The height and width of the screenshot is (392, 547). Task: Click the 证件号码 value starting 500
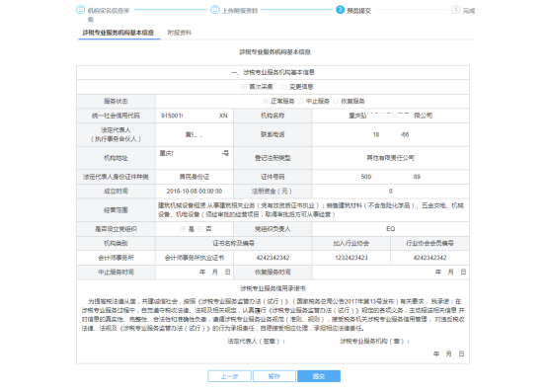point(391,177)
